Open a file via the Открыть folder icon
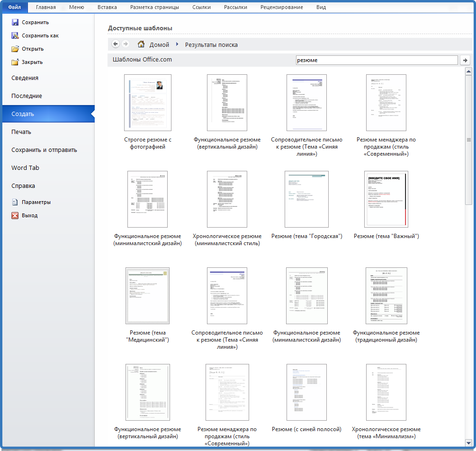 click(15, 49)
